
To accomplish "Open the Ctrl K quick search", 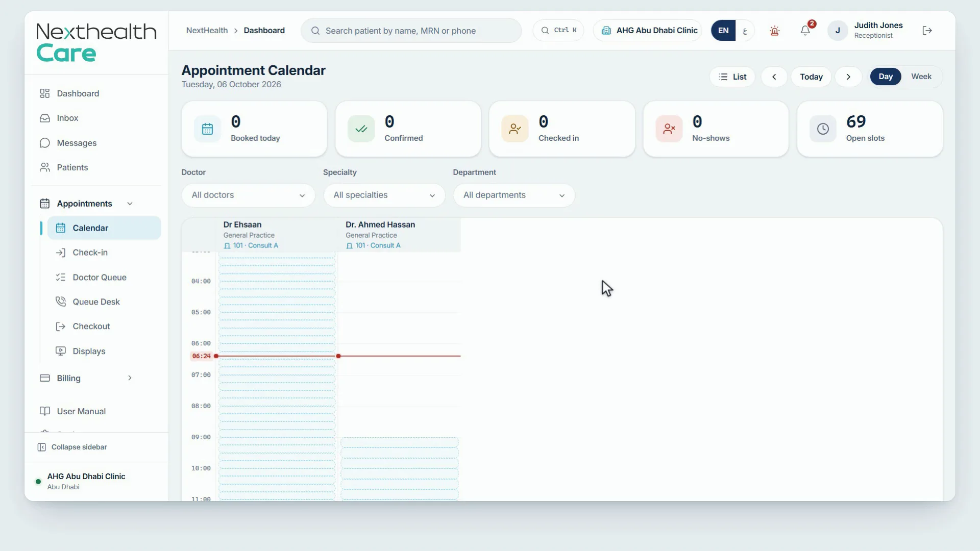I will pyautogui.click(x=558, y=31).
